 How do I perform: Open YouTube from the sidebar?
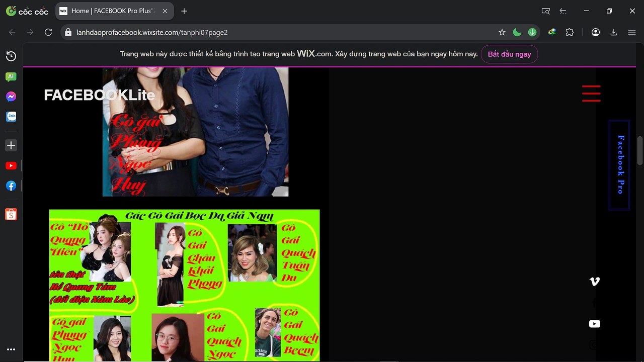(11, 165)
